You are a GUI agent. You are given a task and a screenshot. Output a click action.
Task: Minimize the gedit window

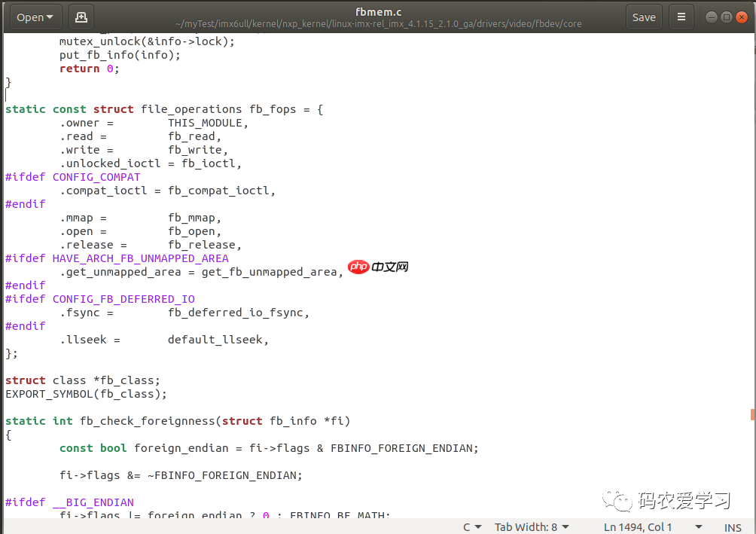pos(711,17)
